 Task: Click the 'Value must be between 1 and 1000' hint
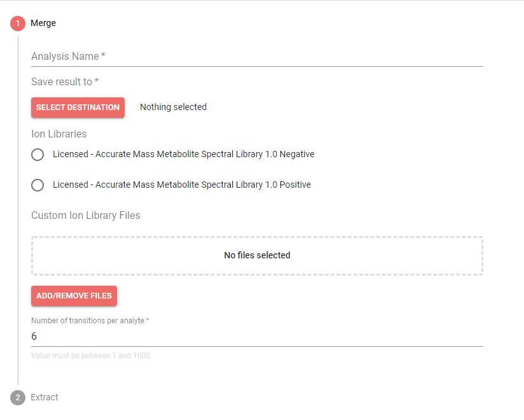pyautogui.click(x=90, y=356)
